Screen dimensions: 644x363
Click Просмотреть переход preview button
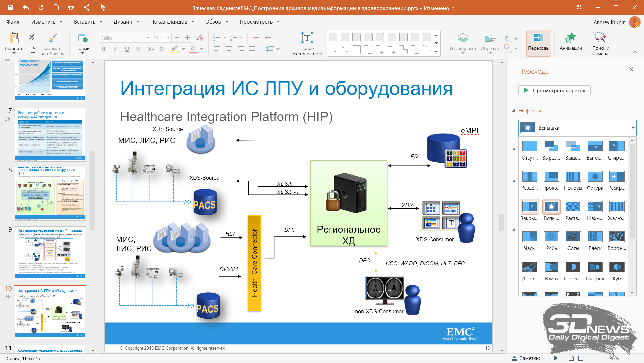[554, 90]
